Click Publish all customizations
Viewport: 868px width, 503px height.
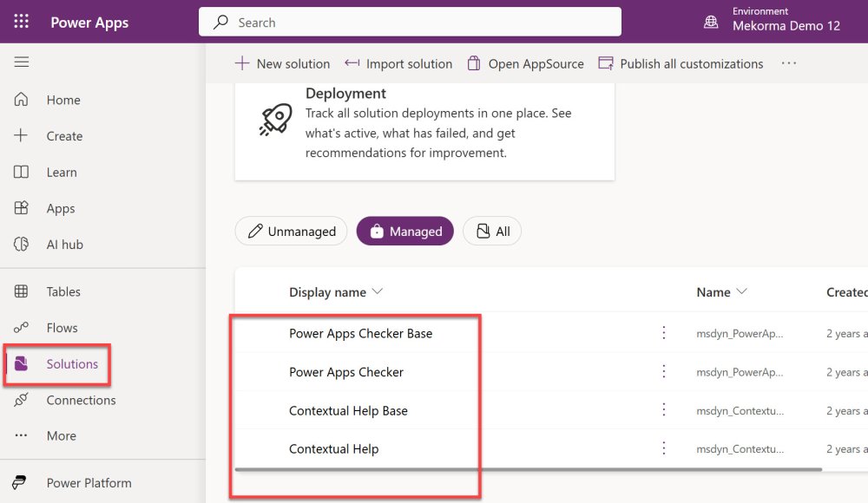pyautogui.click(x=681, y=63)
